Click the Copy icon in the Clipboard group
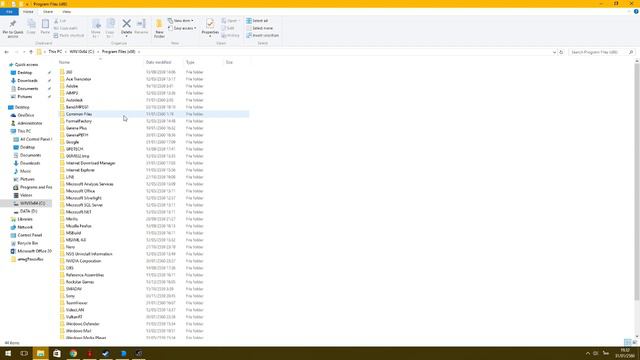The image size is (640, 360). (31, 24)
